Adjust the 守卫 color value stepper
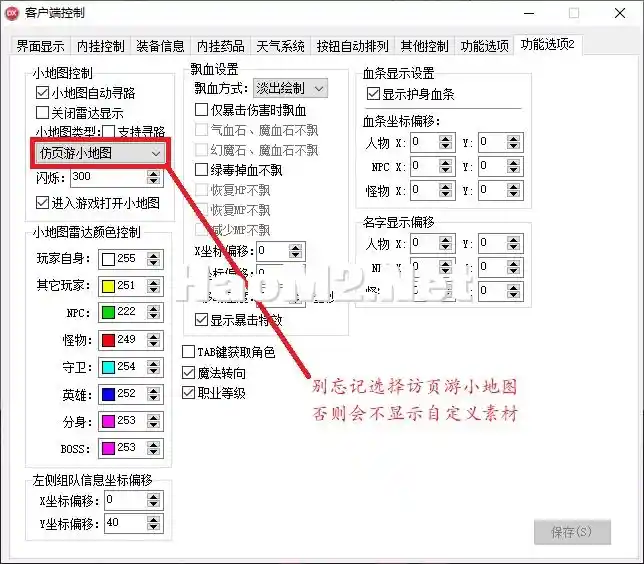 [154, 367]
